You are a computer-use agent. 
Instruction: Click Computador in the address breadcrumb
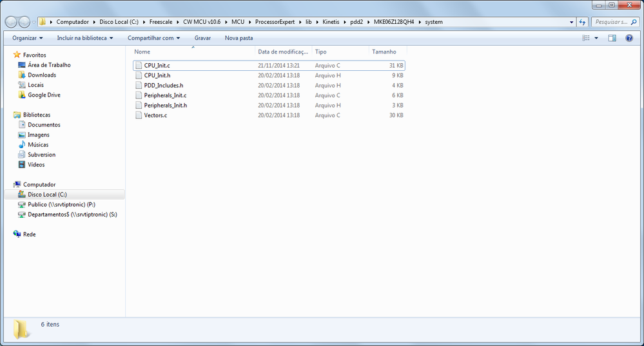pyautogui.click(x=72, y=22)
